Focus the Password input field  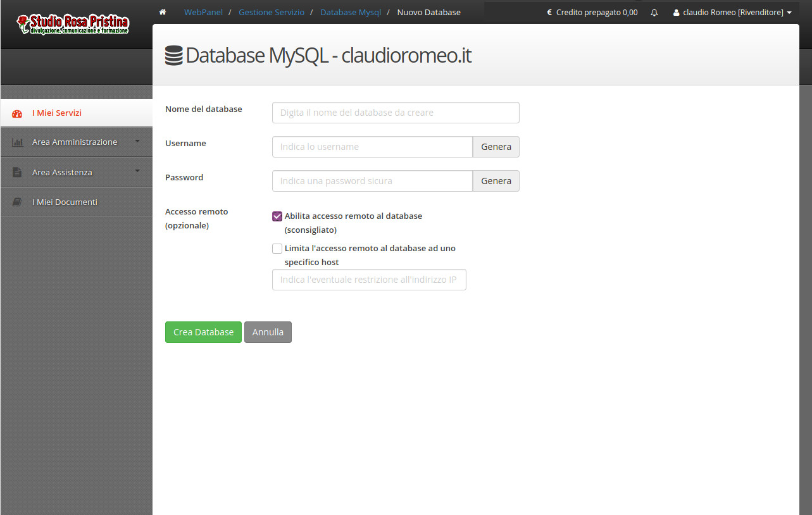click(372, 181)
